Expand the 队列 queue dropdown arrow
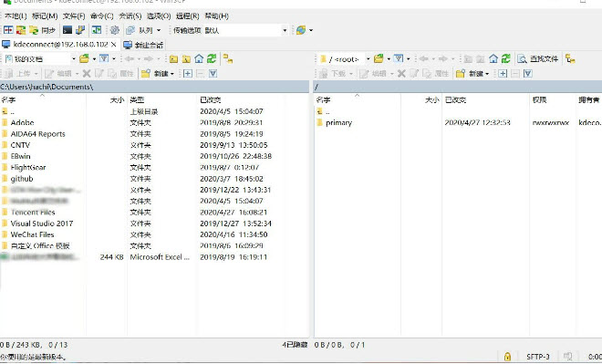The width and height of the screenshot is (602, 364). [x=159, y=30]
